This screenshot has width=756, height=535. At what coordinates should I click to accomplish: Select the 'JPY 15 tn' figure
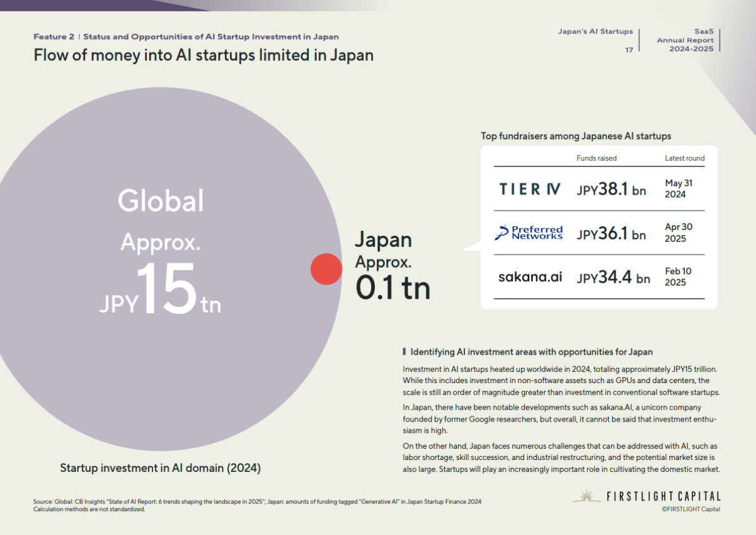(160, 289)
